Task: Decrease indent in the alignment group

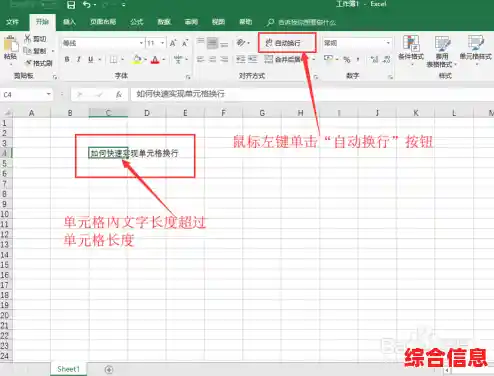Action: click(241, 59)
